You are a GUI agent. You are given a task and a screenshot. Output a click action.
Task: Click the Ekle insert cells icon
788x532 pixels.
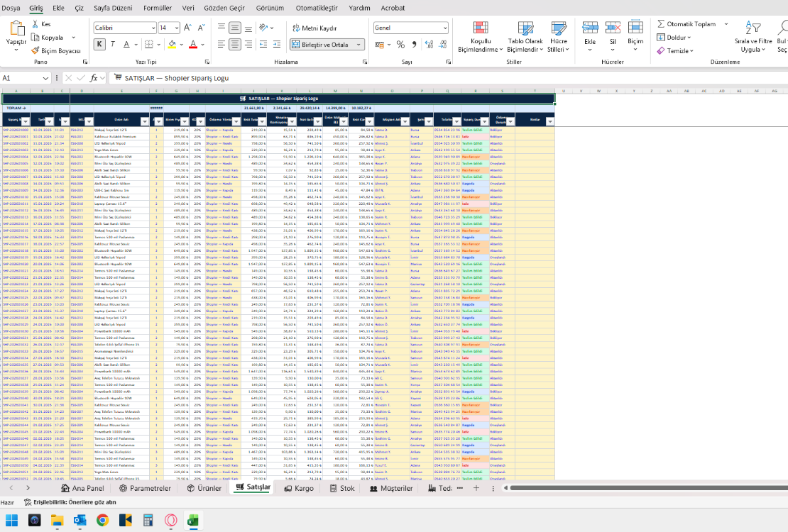(x=590, y=28)
